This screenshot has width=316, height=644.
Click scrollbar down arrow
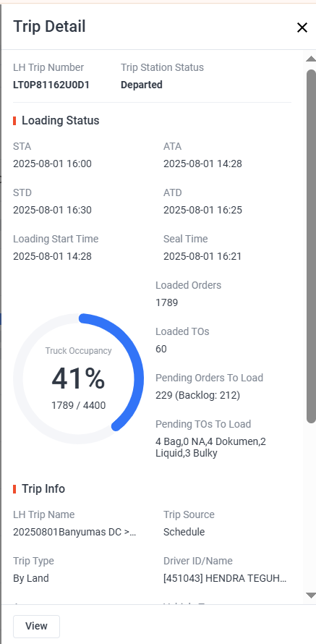(311, 595)
